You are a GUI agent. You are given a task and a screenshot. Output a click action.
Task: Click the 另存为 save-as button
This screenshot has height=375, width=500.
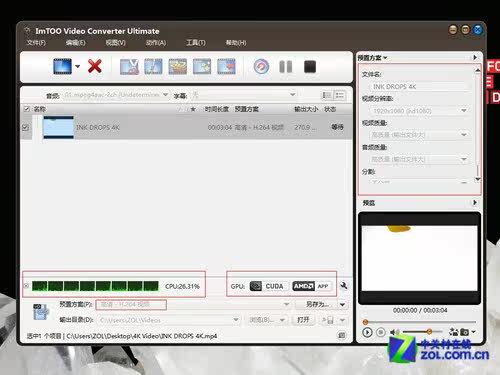click(317, 304)
